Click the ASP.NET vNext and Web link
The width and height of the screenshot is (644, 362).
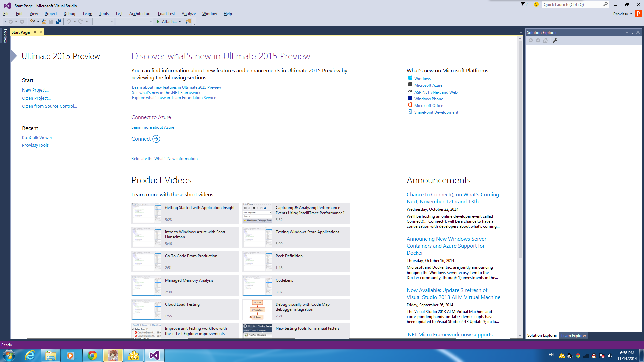(x=436, y=92)
